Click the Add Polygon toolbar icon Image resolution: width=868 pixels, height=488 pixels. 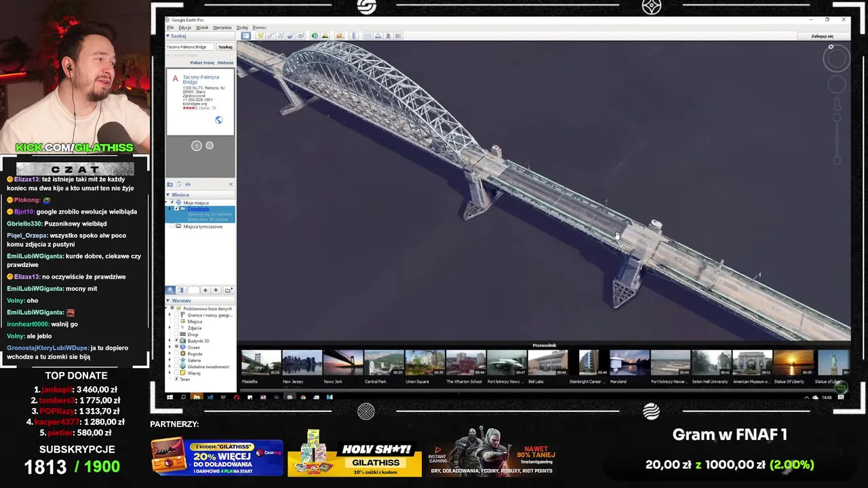tap(270, 35)
